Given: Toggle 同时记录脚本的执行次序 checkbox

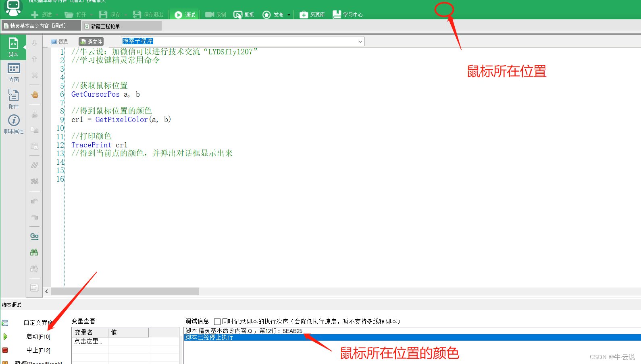Looking at the screenshot, I should [x=217, y=322].
